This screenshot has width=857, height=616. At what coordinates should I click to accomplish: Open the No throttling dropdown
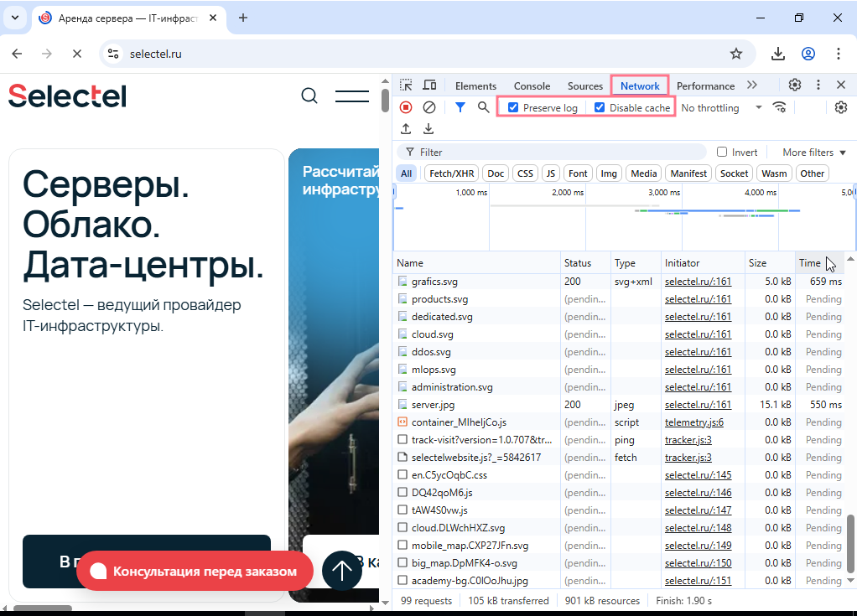[x=721, y=108]
